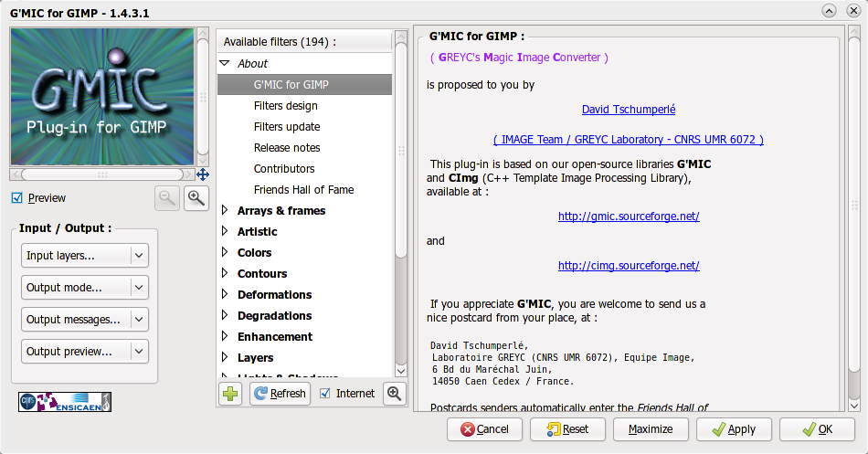Click the G'MIC preview image
The image size is (868, 454).
pos(102,97)
